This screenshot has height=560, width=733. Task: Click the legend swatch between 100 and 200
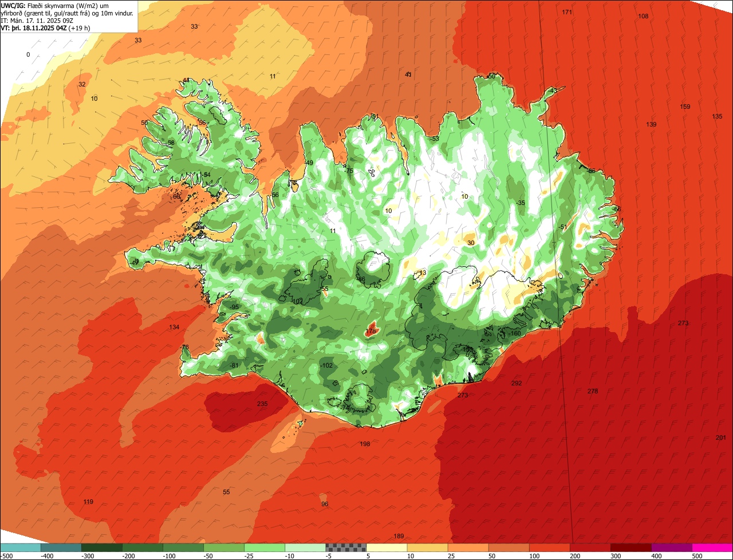point(550,547)
